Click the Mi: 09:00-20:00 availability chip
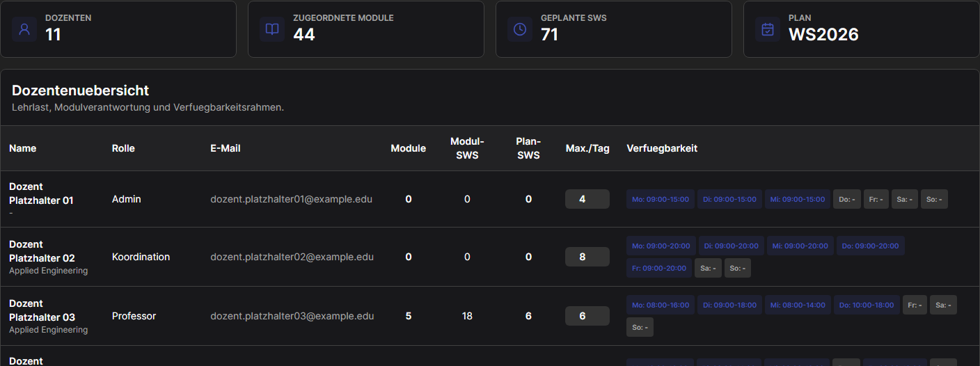The width and height of the screenshot is (980, 366). tap(800, 246)
